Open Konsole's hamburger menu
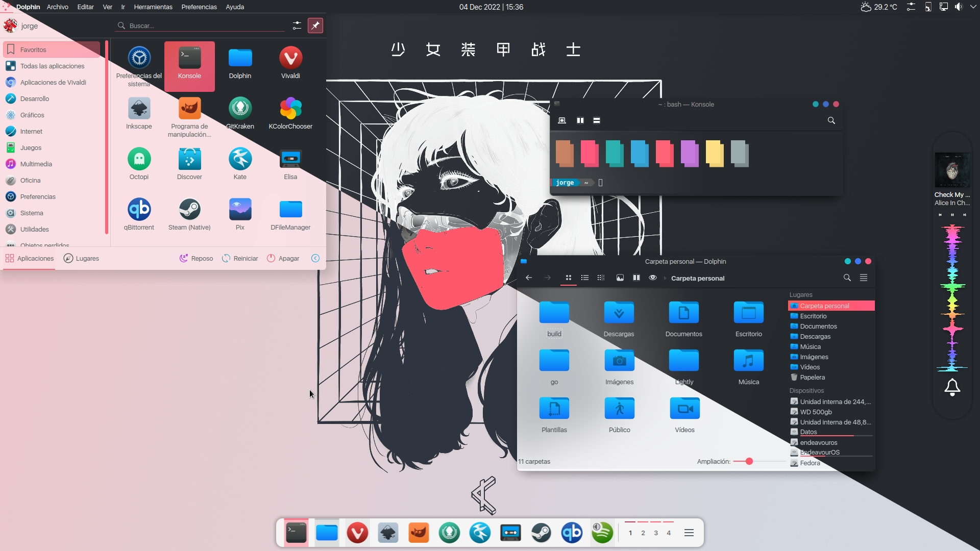Screen dimensions: 980x551 [x=596, y=120]
